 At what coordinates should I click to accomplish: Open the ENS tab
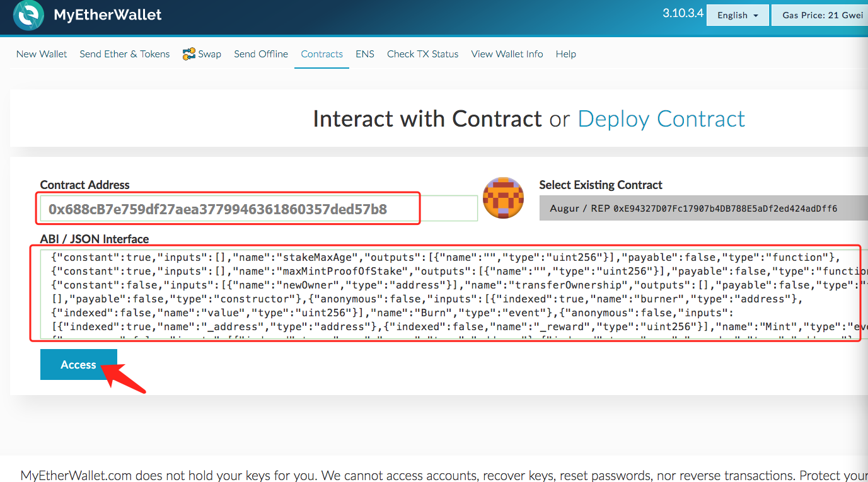tap(365, 54)
